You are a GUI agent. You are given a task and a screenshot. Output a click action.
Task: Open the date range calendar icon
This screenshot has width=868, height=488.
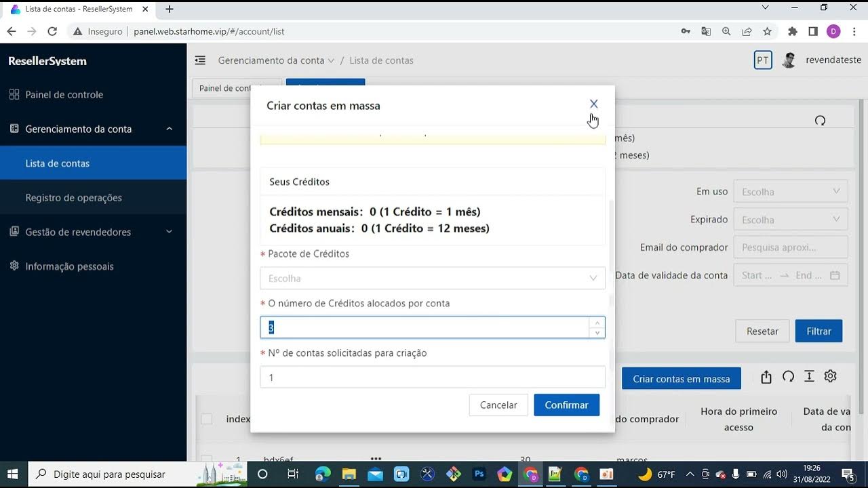click(x=835, y=275)
